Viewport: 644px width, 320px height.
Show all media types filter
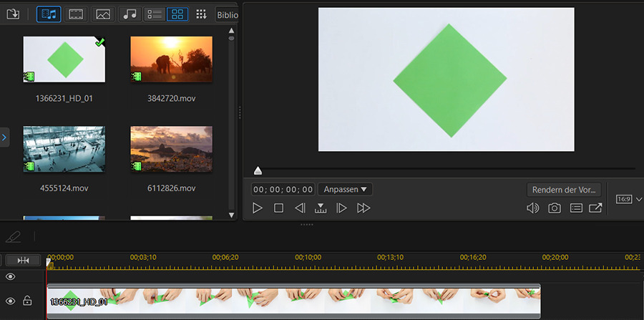49,14
